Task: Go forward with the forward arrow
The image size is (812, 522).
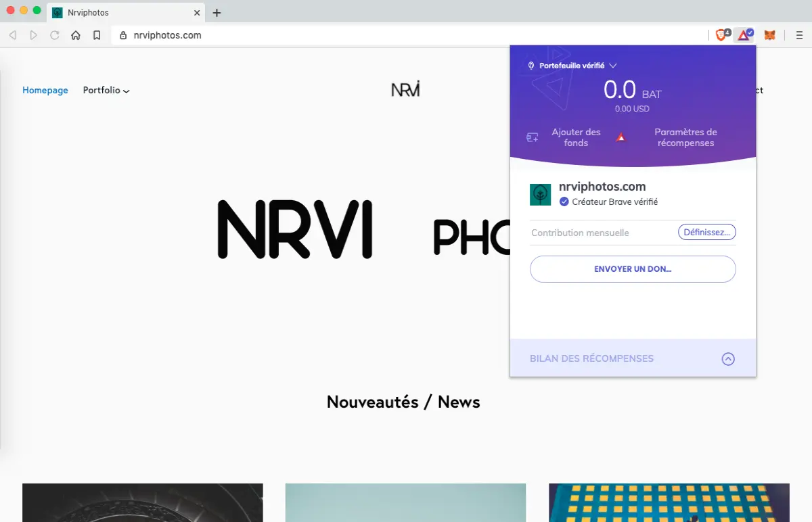Action: [34, 35]
